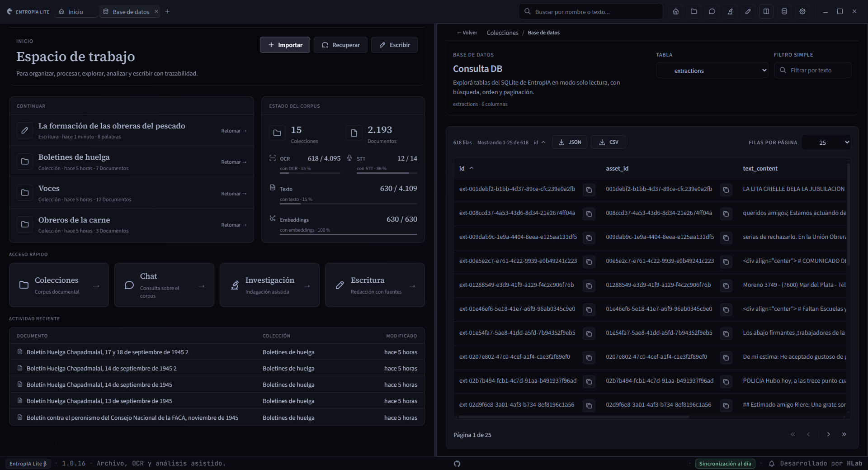
Task: Click the Sincronización al día status badge
Action: click(725, 464)
